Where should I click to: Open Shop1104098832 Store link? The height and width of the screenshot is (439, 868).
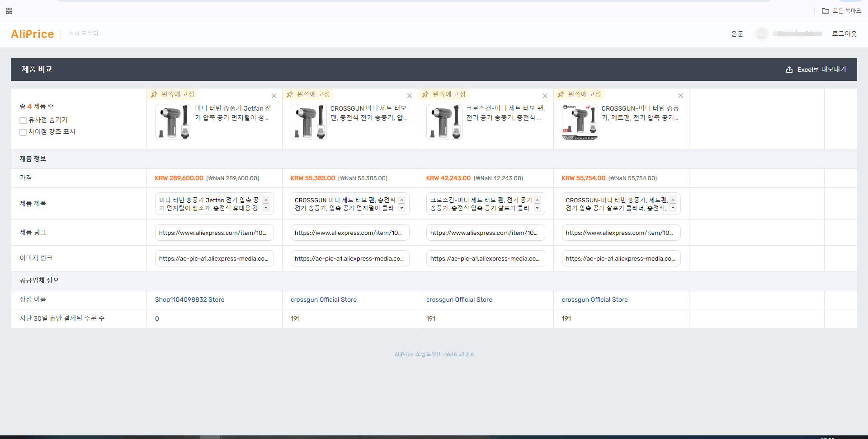pos(189,299)
